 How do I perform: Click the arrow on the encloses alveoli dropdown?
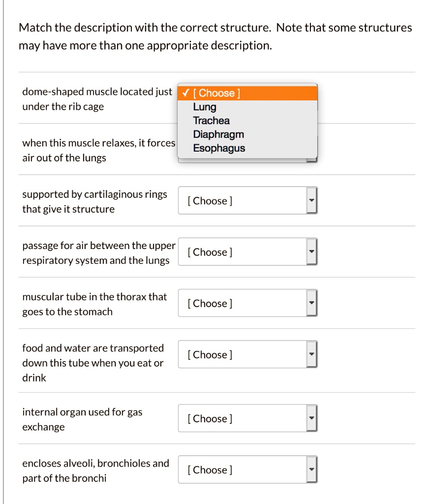click(x=311, y=469)
